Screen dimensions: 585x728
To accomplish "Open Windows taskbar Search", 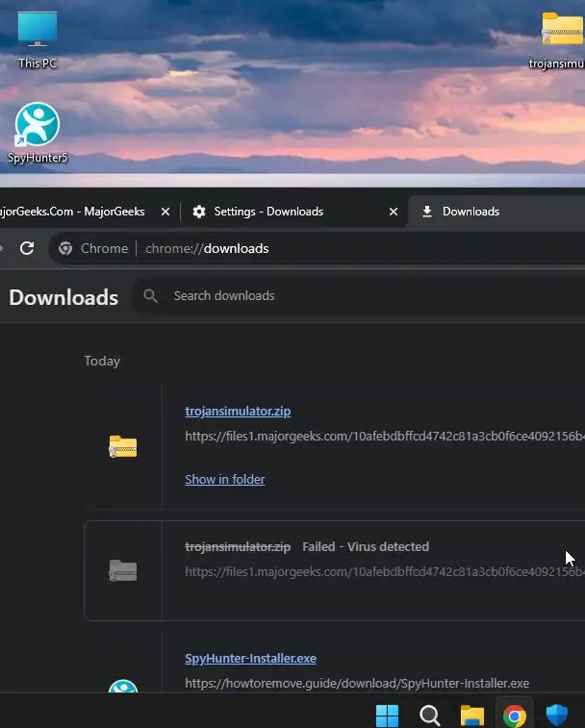I will pyautogui.click(x=429, y=715).
